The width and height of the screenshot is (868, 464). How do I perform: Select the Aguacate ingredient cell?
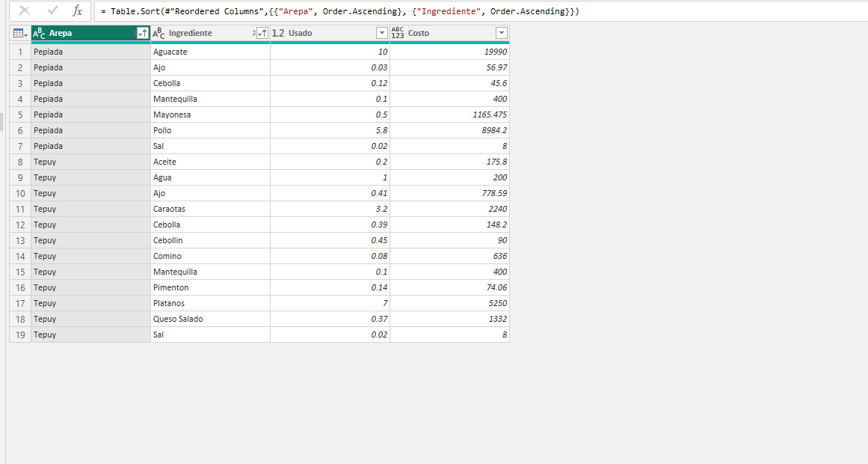[210, 52]
